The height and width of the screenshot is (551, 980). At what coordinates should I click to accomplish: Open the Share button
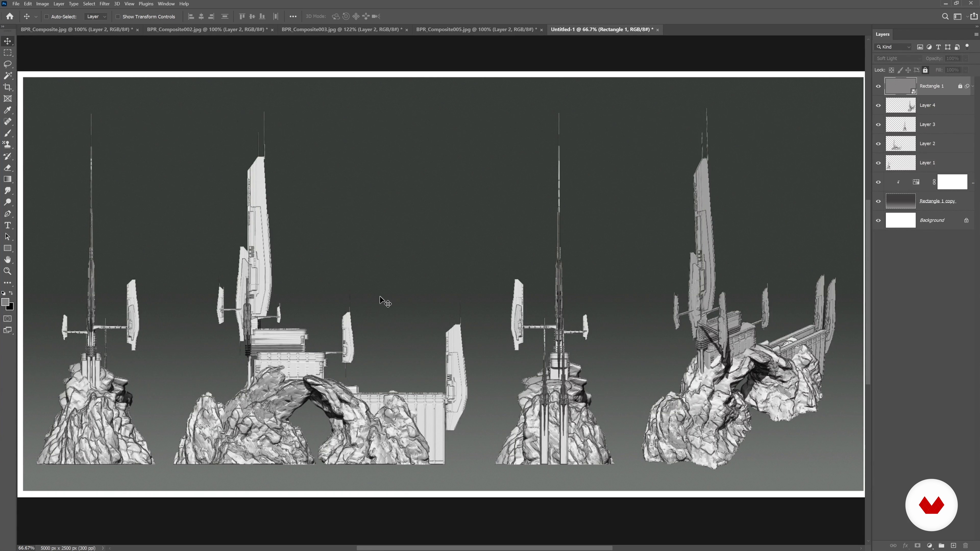click(974, 16)
